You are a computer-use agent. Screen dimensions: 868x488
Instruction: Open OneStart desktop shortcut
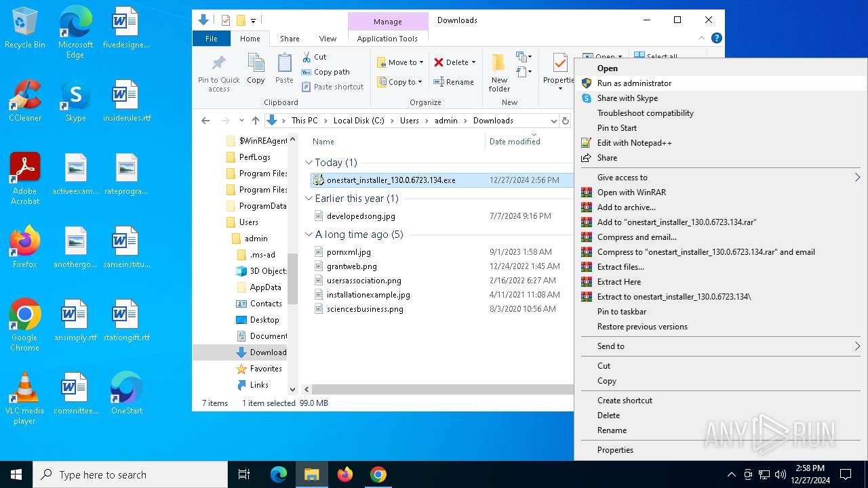[x=126, y=393]
